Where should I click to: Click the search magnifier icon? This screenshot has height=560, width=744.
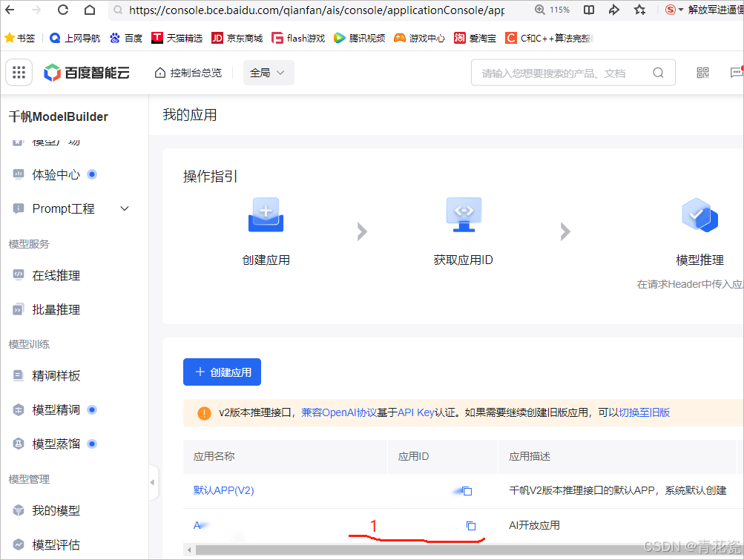[658, 73]
